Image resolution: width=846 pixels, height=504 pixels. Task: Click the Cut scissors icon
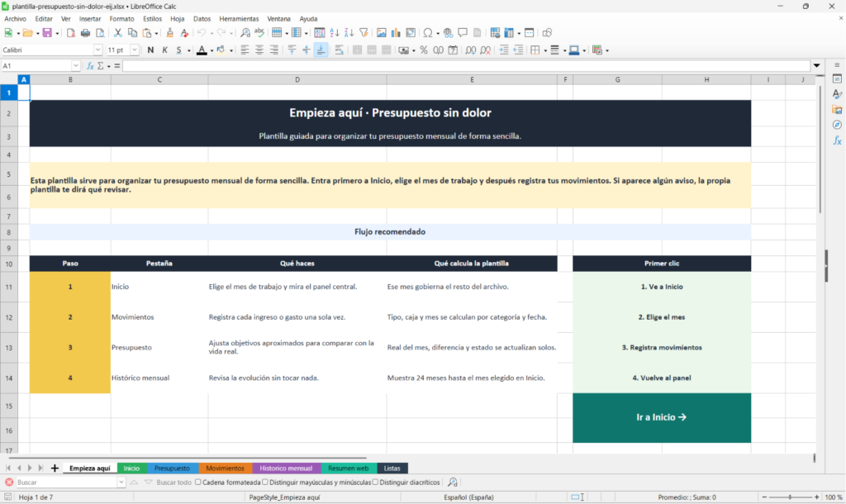pos(117,33)
